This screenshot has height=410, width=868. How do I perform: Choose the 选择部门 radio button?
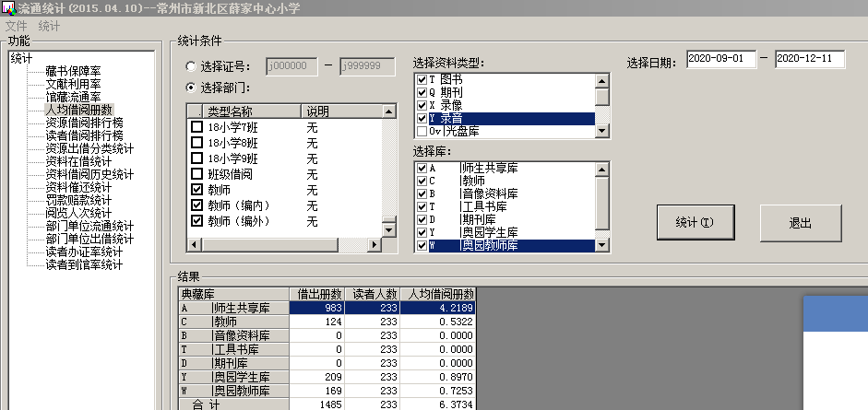(x=191, y=88)
